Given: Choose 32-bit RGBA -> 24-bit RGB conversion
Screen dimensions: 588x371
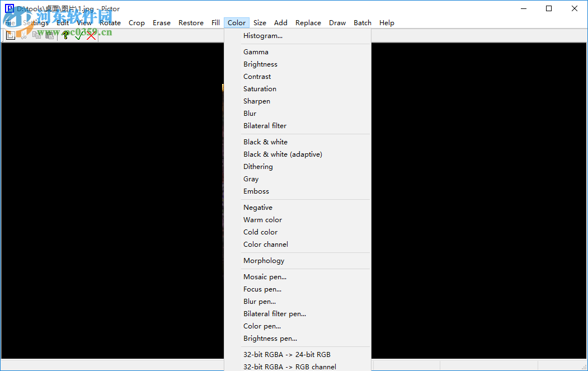Looking at the screenshot, I should 298,355.
